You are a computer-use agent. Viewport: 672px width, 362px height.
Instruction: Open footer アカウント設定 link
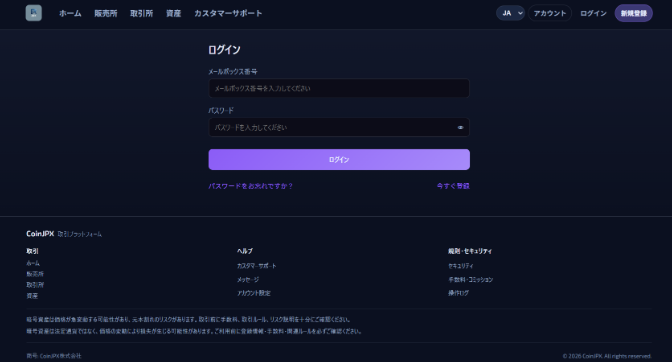coord(254,293)
